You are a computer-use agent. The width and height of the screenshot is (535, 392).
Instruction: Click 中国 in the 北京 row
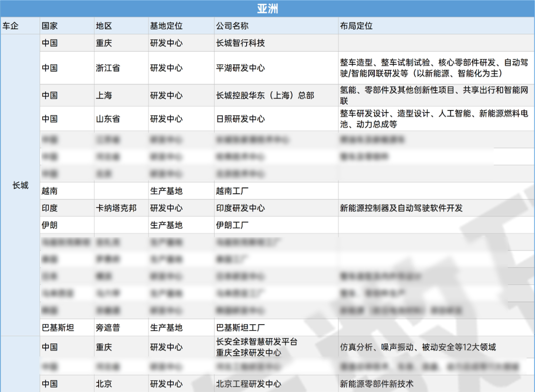[x=50, y=384]
